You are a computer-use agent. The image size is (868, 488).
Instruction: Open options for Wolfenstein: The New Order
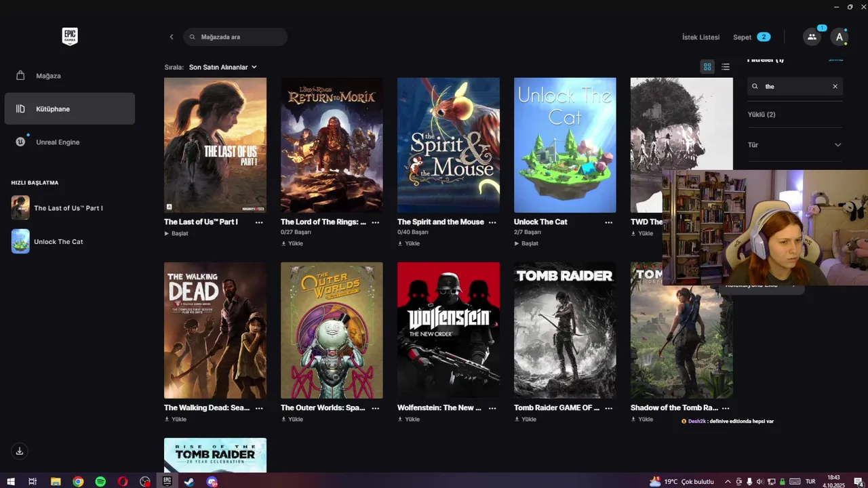point(492,408)
